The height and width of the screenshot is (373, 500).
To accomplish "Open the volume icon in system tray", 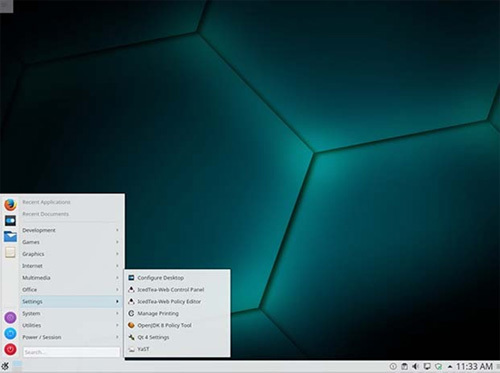I will tap(415, 367).
